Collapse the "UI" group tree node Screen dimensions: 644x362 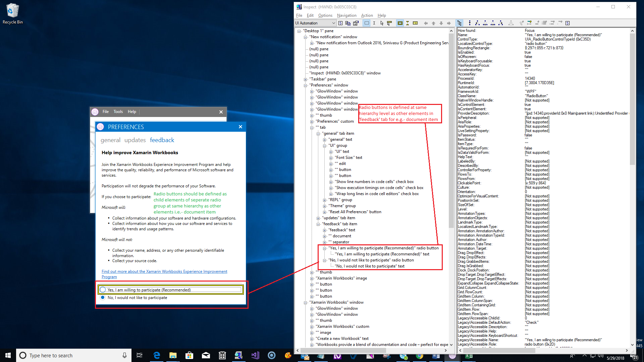(325, 146)
